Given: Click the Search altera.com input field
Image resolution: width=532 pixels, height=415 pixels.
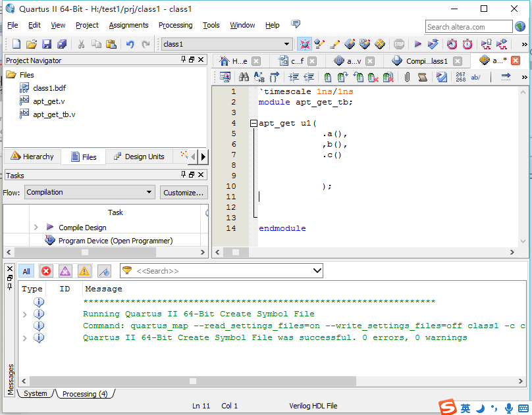Looking at the screenshot, I should [x=468, y=27].
